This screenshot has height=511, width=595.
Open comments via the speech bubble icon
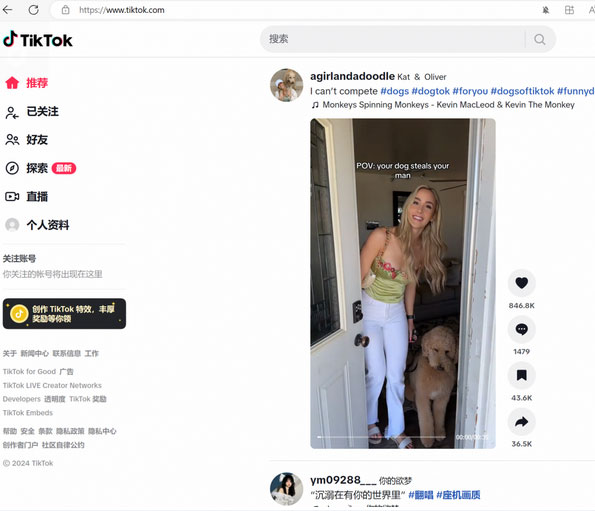521,329
